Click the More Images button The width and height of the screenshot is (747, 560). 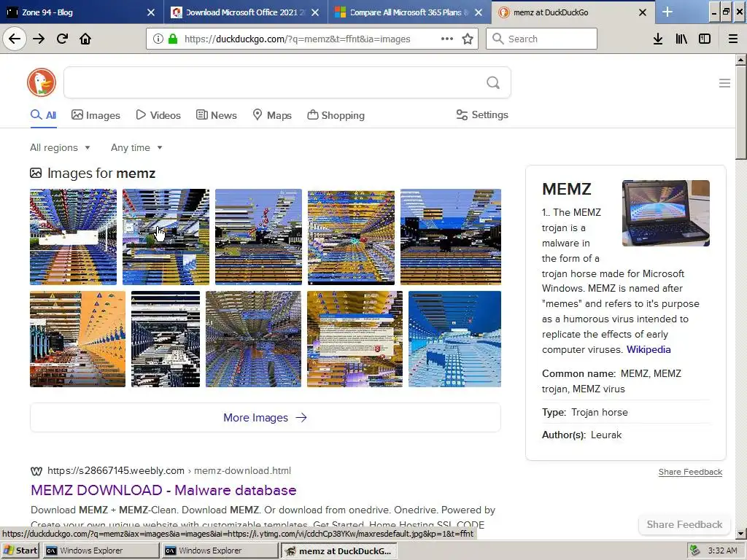click(x=266, y=418)
